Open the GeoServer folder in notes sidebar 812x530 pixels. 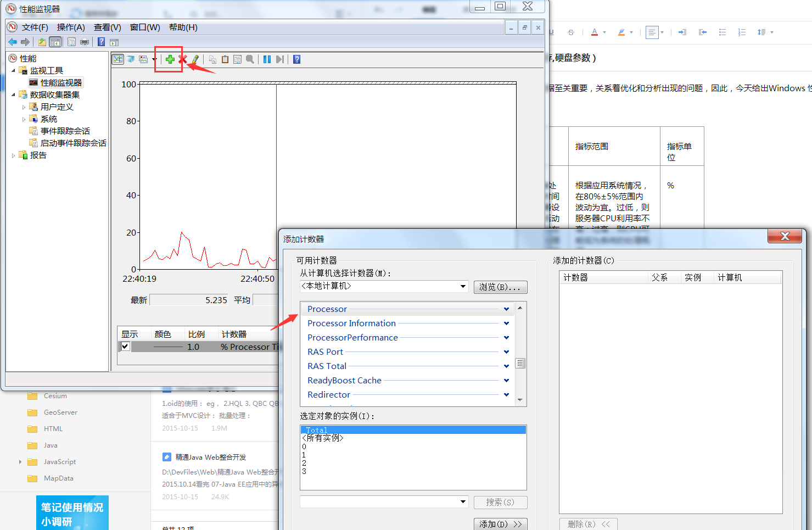tap(60, 412)
